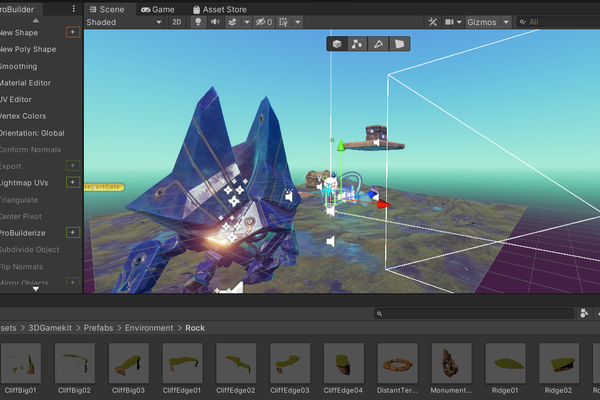
Task: Open ProBuilder panel three-dot menu
Action: tap(73, 9)
